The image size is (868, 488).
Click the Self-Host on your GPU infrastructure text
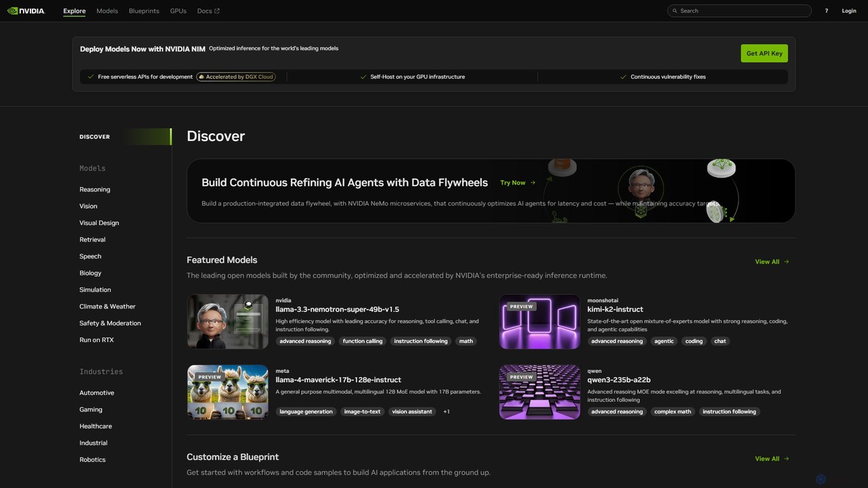418,77
